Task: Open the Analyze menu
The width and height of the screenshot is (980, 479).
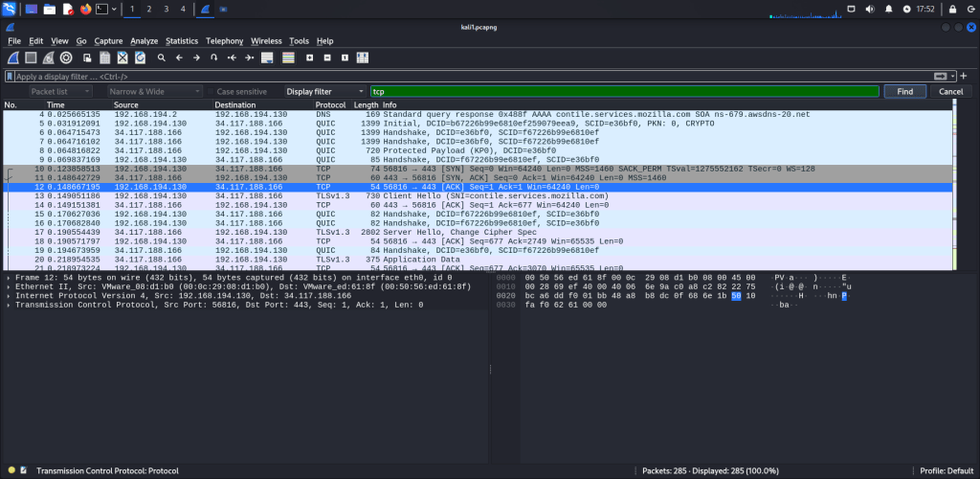Action: click(x=145, y=41)
